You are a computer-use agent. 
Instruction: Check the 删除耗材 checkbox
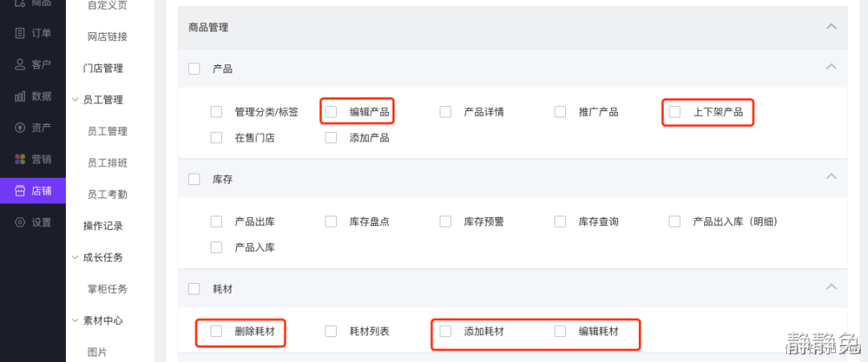tap(216, 331)
